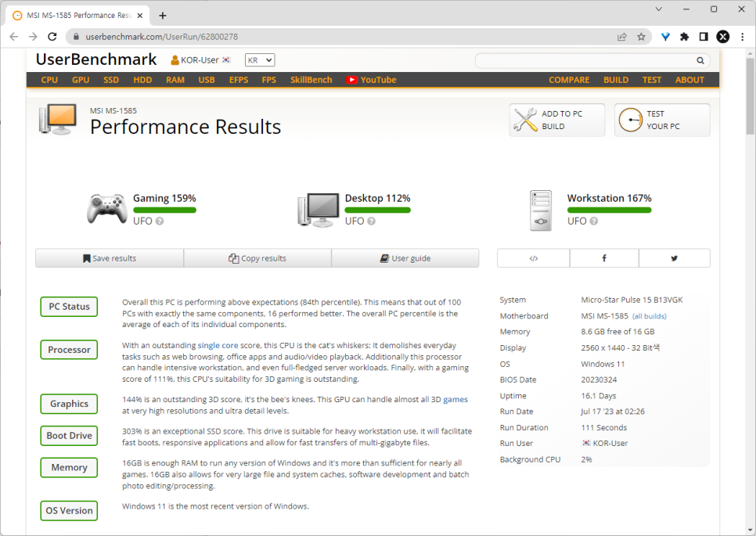Open the (all builds) link
Viewport: 756px width, 536px height.
650,316
